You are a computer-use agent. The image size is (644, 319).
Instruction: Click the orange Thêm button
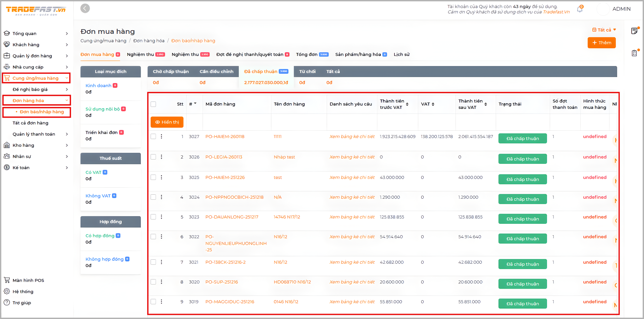pos(601,43)
